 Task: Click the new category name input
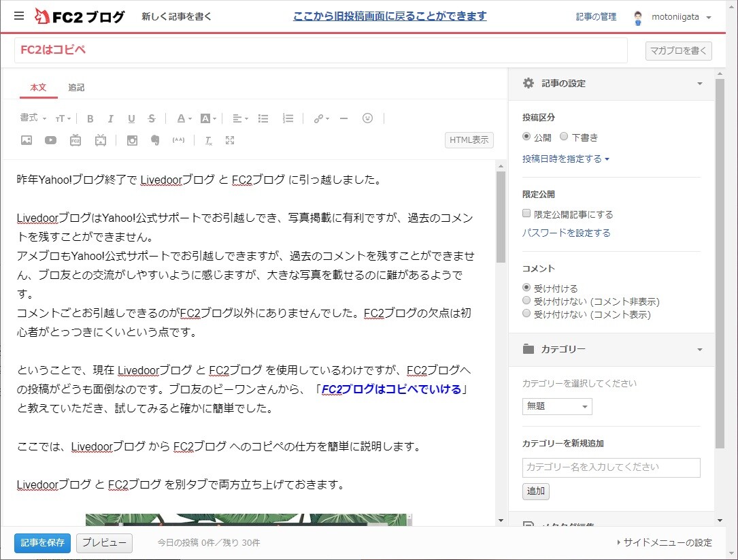611,467
